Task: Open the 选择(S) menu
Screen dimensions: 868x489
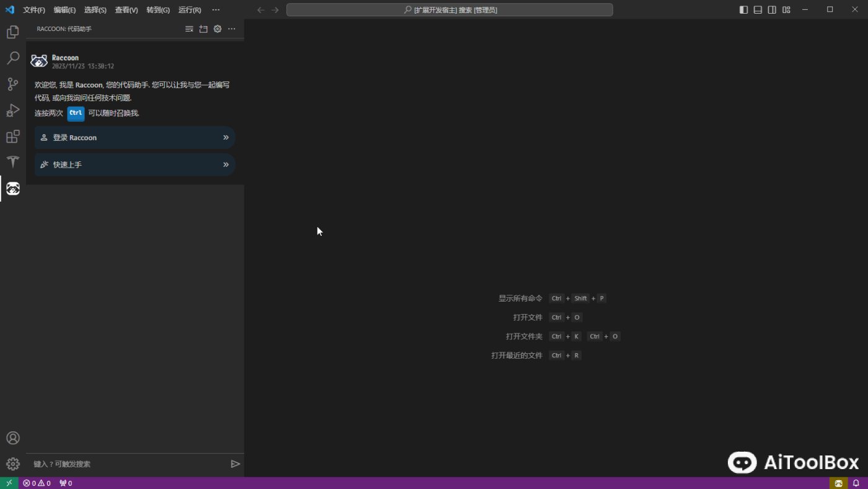Action: [95, 10]
